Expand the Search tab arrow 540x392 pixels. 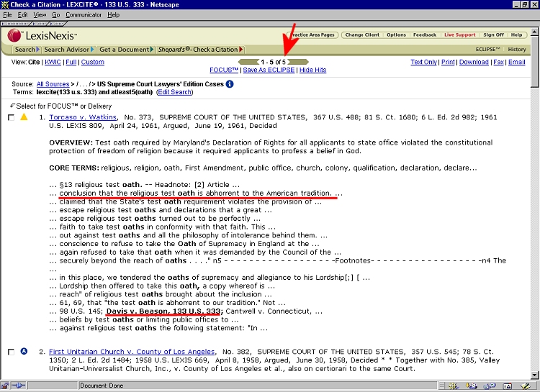click(x=38, y=50)
